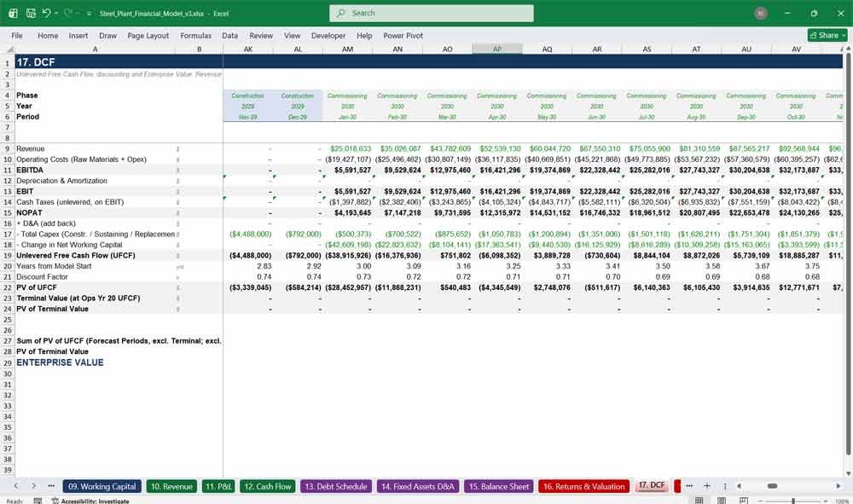The image size is (853, 504).
Task: Click the macro recording icon in status bar
Action: [38, 501]
